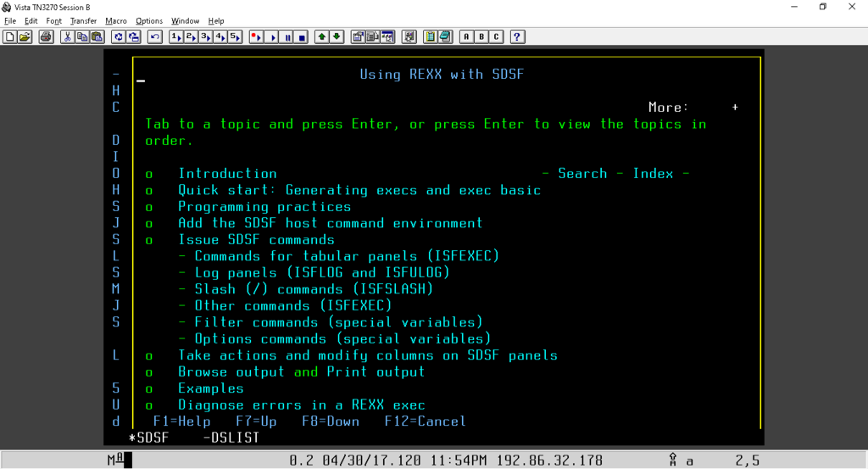Click the F8=Down function key label
This screenshot has width=868, height=469.
pyautogui.click(x=331, y=422)
